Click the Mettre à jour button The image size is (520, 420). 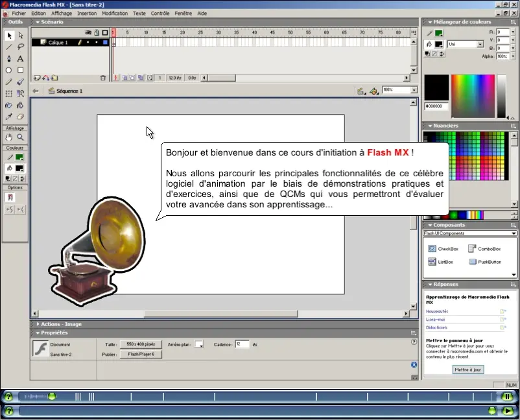click(x=468, y=369)
